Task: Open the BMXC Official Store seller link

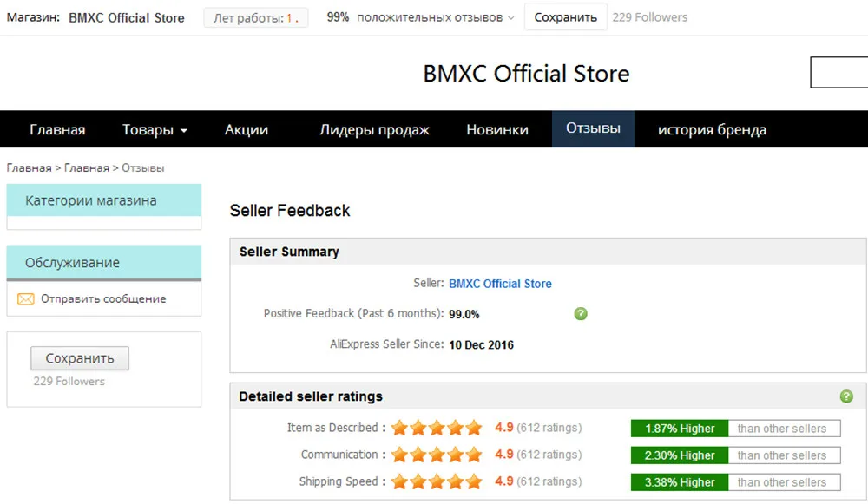Action: pos(500,284)
